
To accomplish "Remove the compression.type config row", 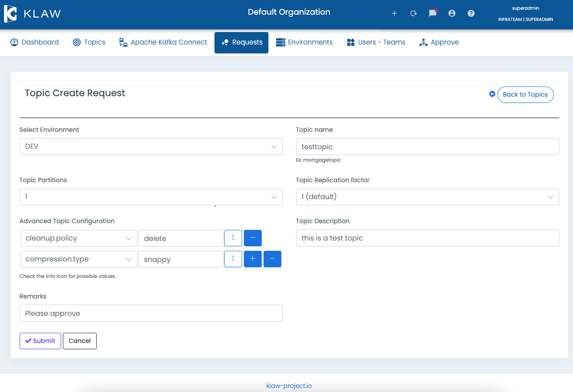I will click(272, 259).
